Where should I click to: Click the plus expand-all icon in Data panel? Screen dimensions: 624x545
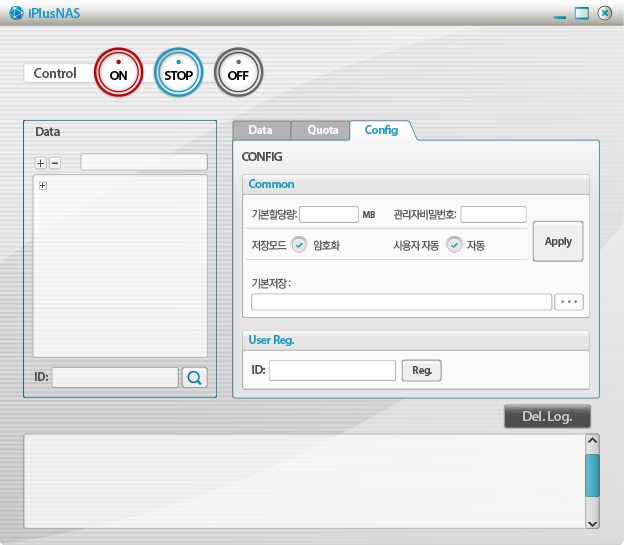(41, 162)
